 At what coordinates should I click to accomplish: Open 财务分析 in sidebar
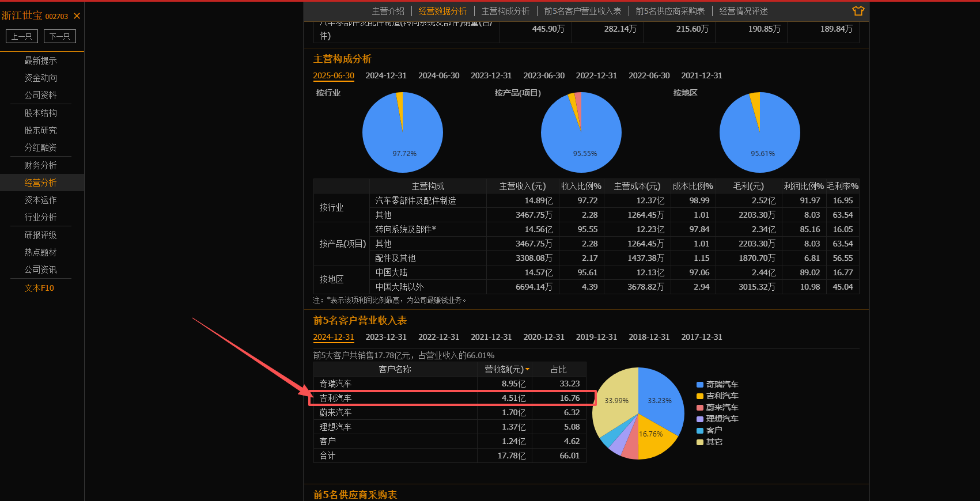(40, 165)
